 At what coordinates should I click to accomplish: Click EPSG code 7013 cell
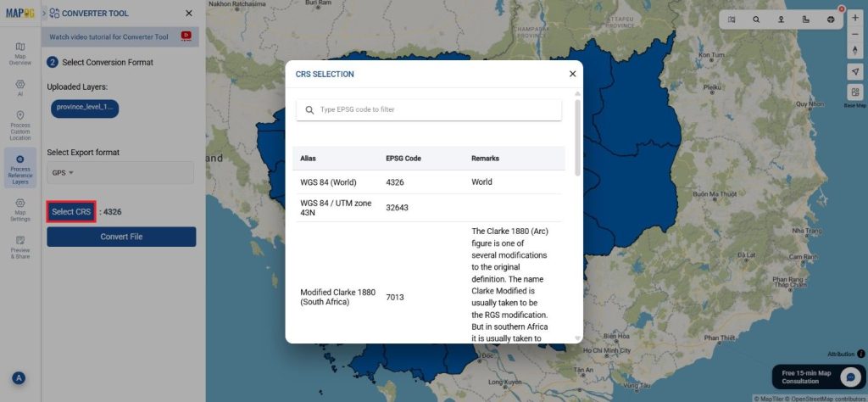click(x=395, y=298)
